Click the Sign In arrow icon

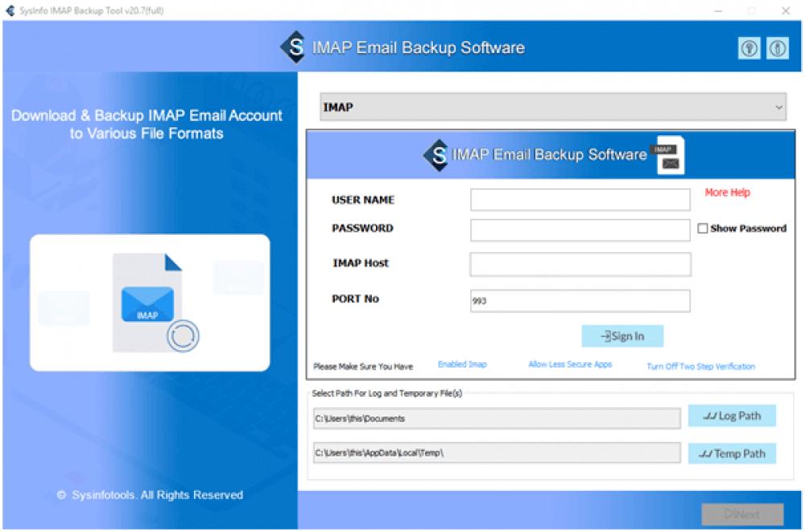(x=606, y=336)
